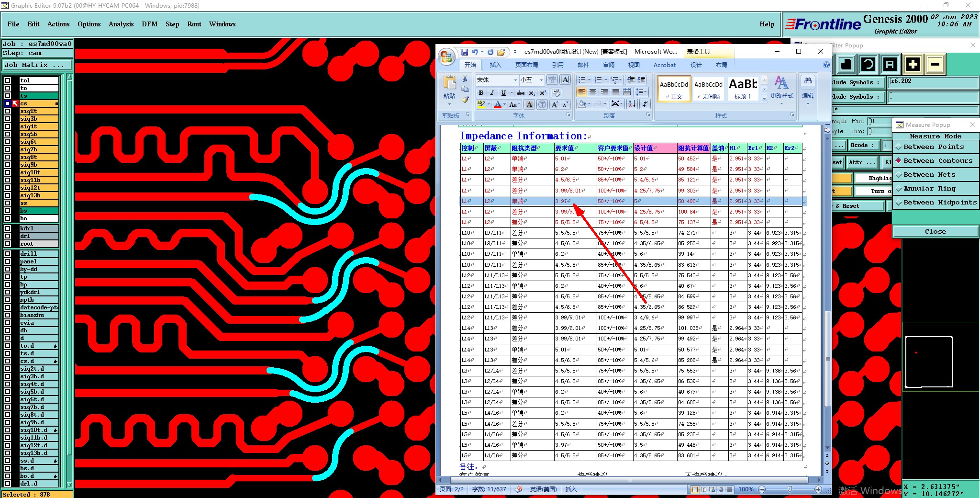Click the format painter brush icon

click(x=465, y=100)
